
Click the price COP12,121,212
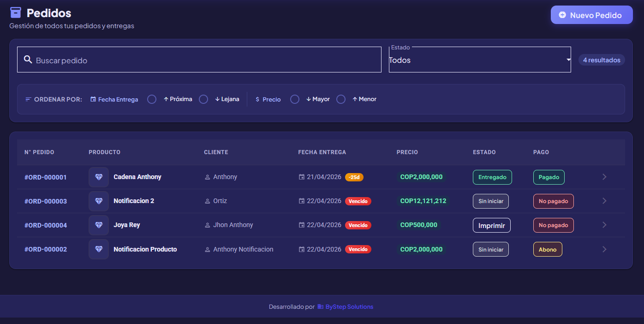click(x=423, y=201)
